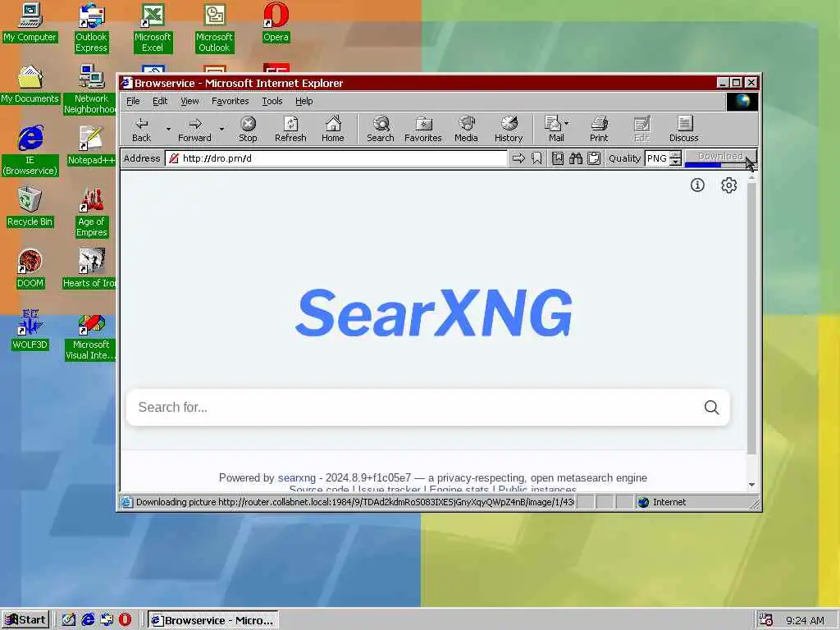Click the Forward toolbar button
Image resolution: width=840 pixels, height=630 pixels.
tap(194, 130)
